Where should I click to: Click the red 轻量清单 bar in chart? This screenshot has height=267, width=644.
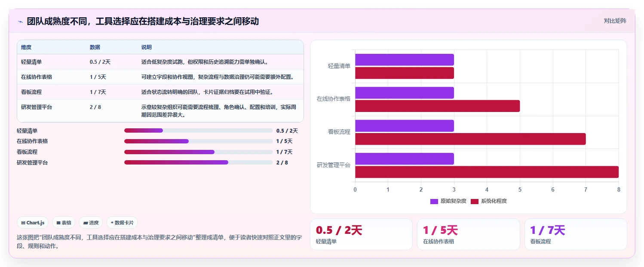pos(405,73)
